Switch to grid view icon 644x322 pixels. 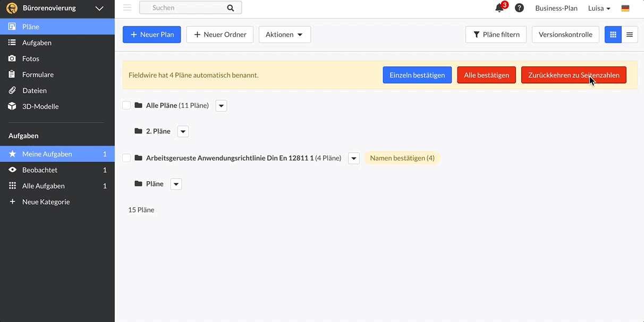click(x=613, y=35)
